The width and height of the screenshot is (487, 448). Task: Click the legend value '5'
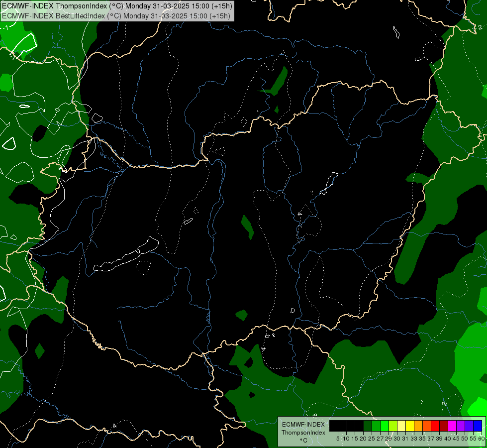pos(338,439)
